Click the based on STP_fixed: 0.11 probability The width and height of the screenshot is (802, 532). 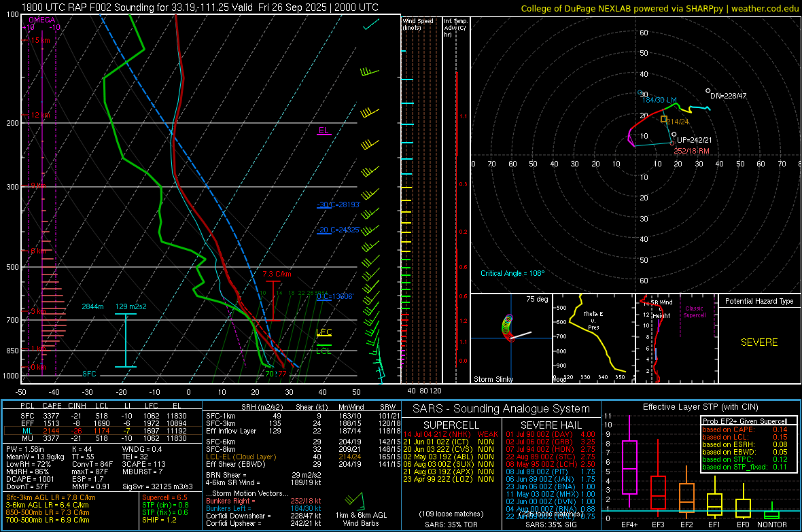[745, 467]
